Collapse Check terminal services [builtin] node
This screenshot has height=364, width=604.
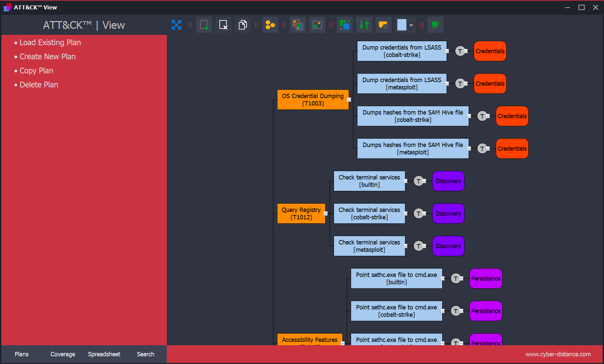405,181
